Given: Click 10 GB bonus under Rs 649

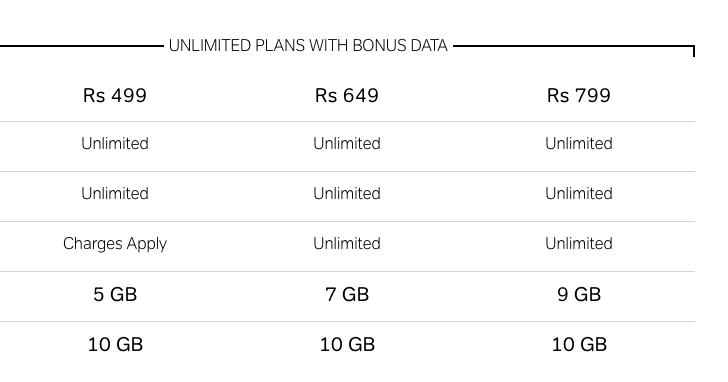Looking at the screenshot, I should coord(347,344).
